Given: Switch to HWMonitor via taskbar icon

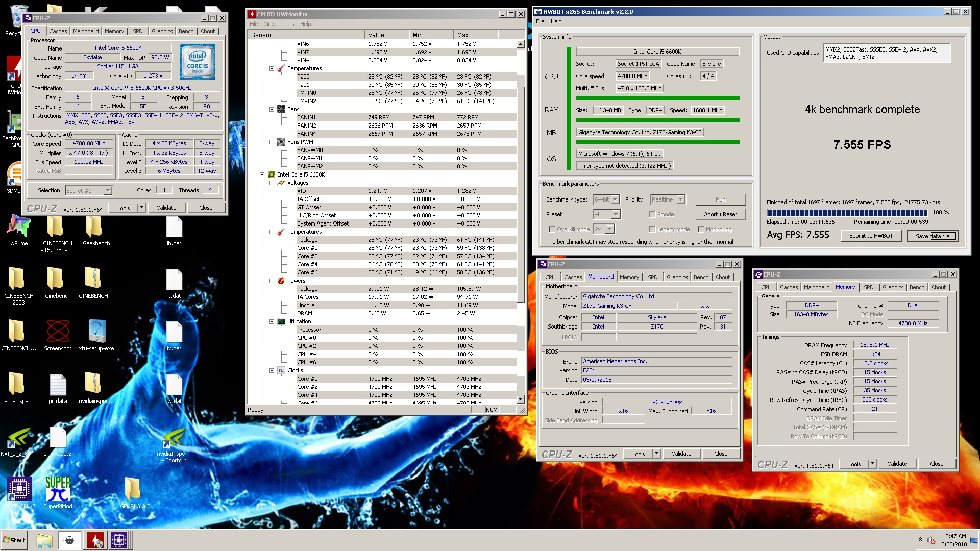Looking at the screenshot, I should (x=95, y=540).
